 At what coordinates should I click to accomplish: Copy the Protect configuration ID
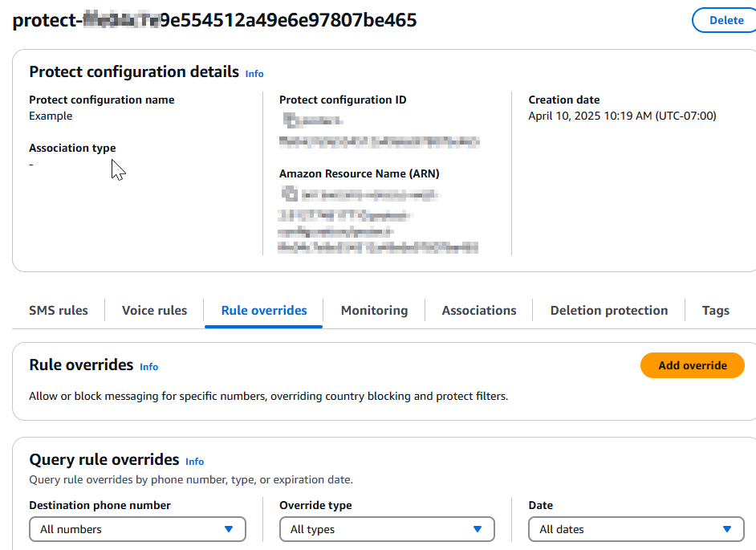290,120
